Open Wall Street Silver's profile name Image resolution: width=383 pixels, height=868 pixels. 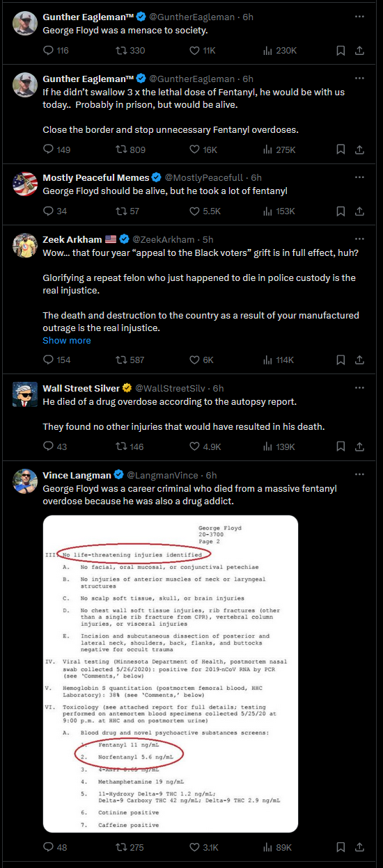point(81,388)
